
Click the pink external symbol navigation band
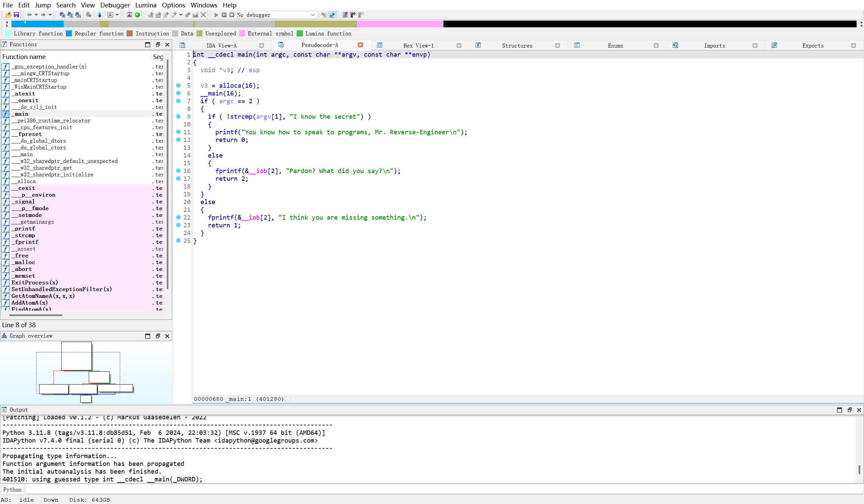click(x=400, y=24)
